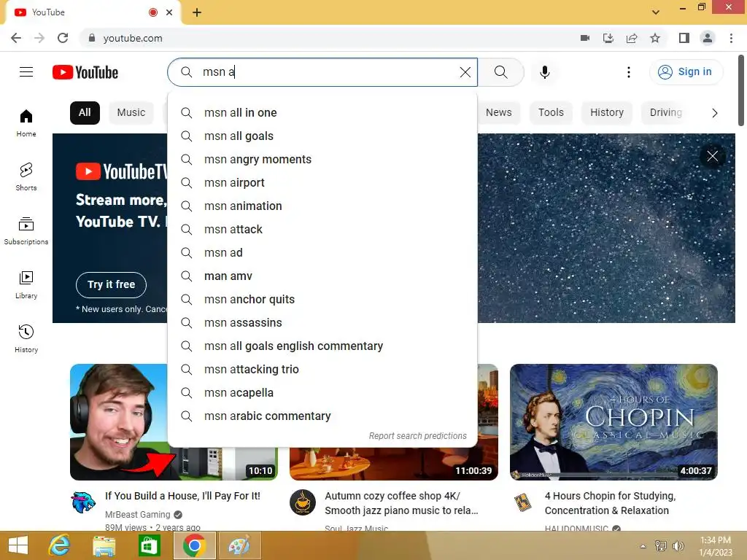This screenshot has width=747, height=560.
Task: Choose suggestion 'msn ad'
Action: [x=322, y=253]
